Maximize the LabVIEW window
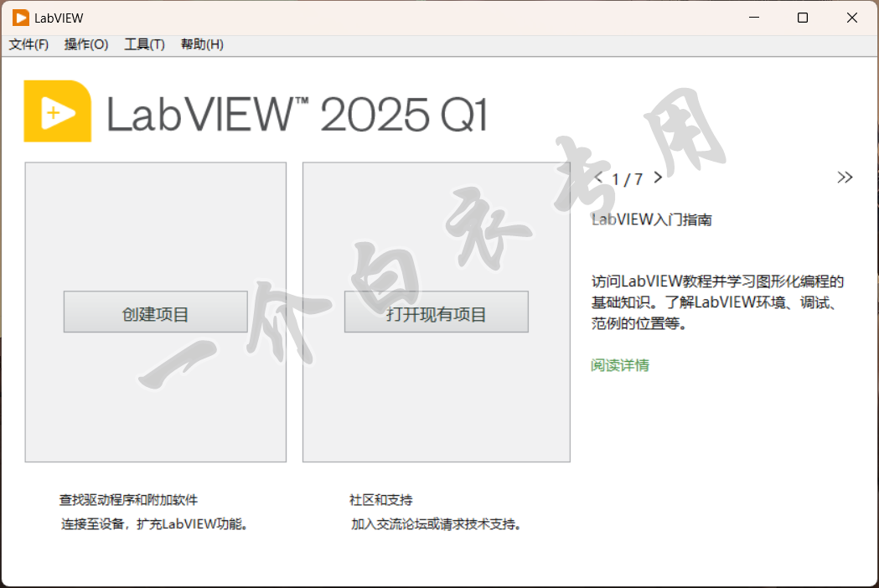The height and width of the screenshot is (588, 879). [x=803, y=18]
